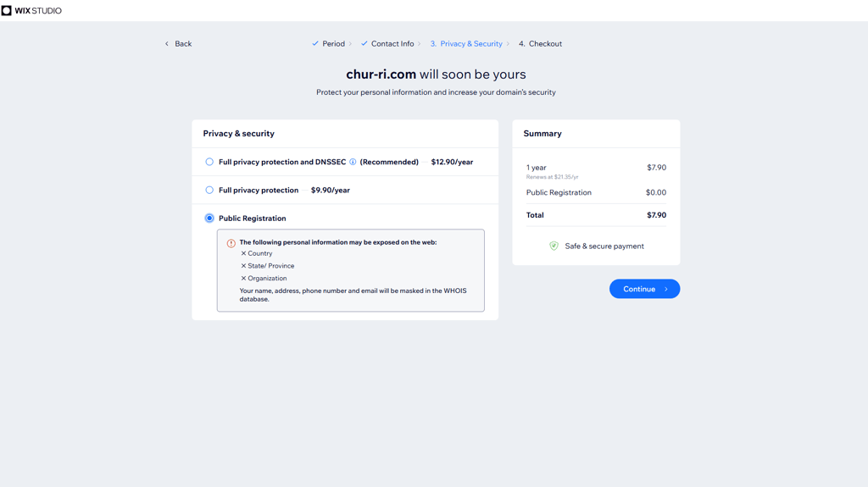Click the checkmark icon beside Contact Info
This screenshot has height=487, width=868.
(x=364, y=43)
